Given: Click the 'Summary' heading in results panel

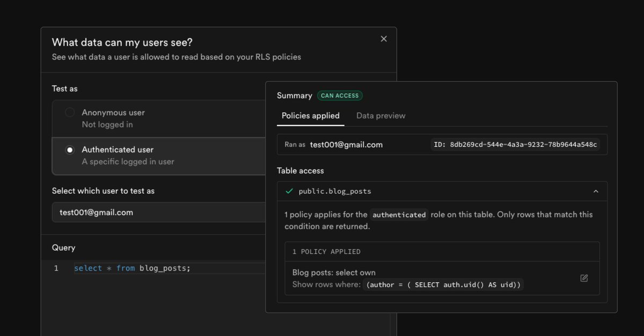Looking at the screenshot, I should [x=294, y=96].
